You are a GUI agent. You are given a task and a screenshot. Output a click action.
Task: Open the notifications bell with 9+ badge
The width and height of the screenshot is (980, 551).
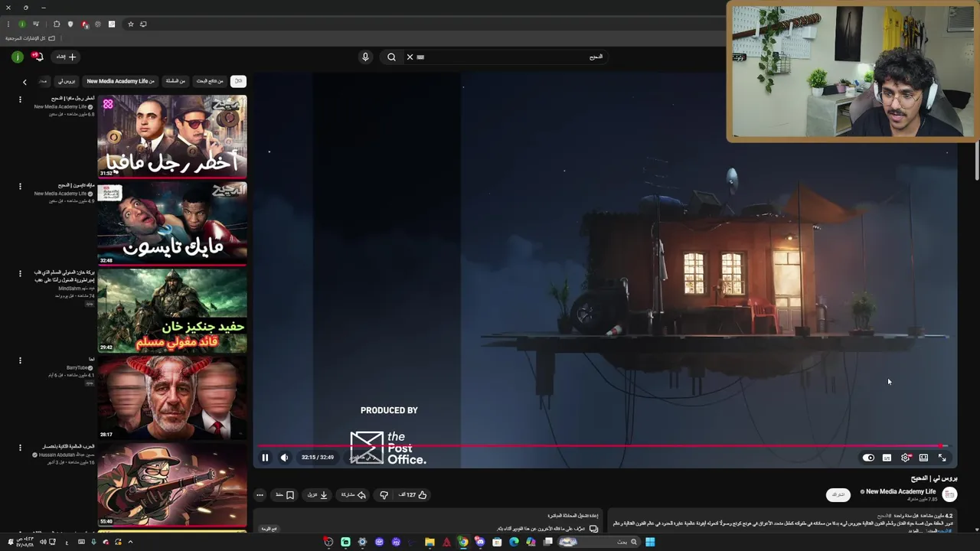tap(37, 57)
